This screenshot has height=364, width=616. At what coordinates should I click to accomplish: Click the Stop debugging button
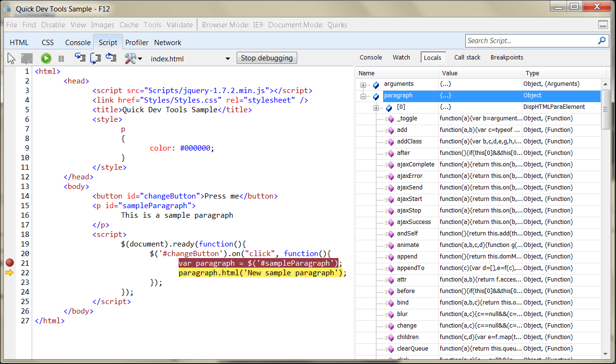266,58
